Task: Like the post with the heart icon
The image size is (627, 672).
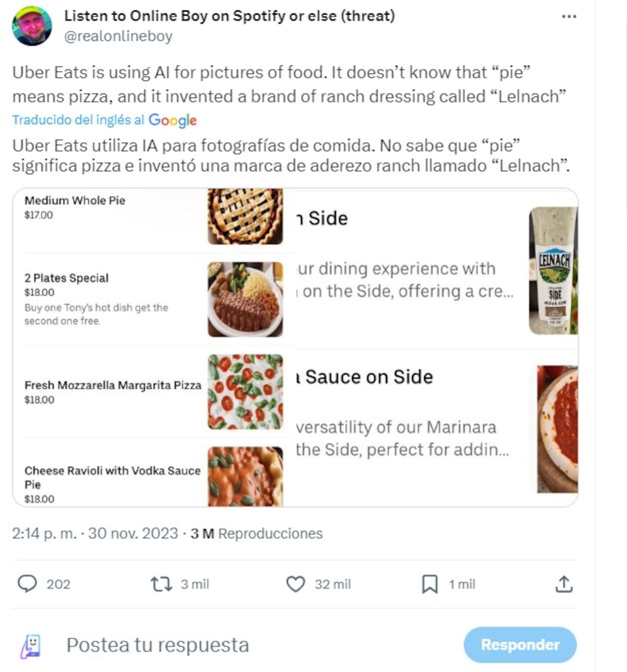Action: tap(295, 584)
